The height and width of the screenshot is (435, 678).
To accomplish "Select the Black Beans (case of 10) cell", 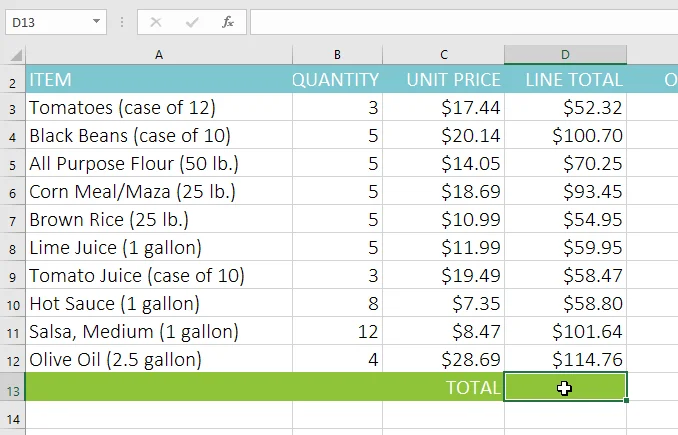I will [159, 135].
